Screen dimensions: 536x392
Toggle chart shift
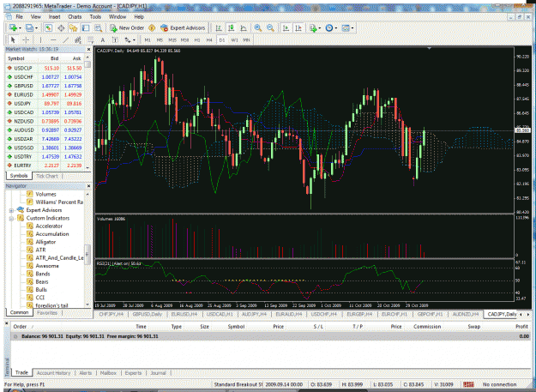tap(298, 28)
